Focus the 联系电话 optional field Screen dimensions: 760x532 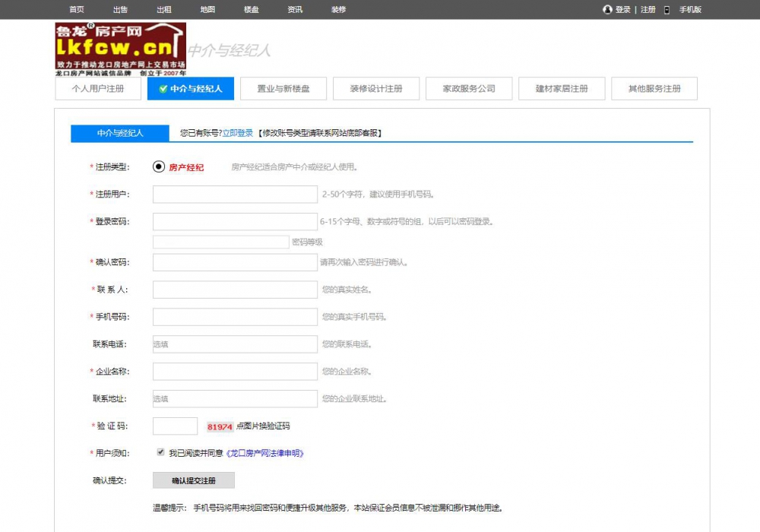click(235, 344)
